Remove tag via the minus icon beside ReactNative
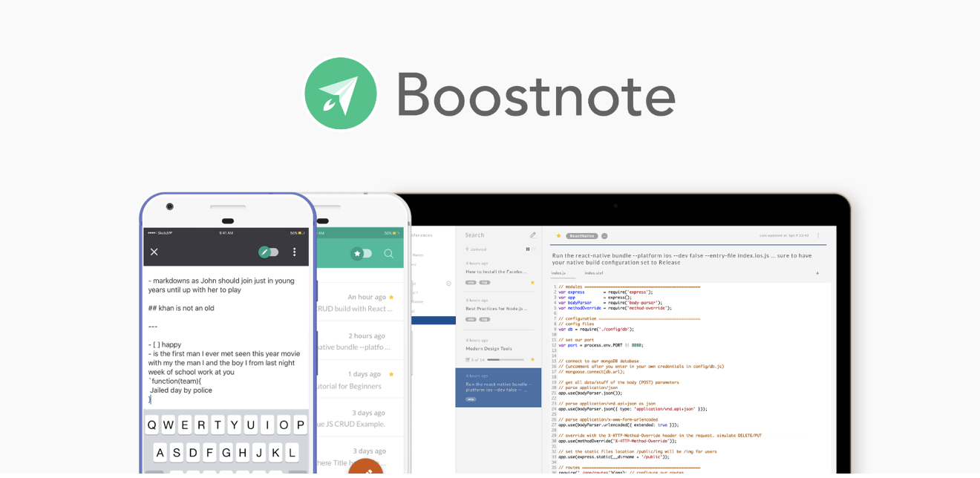Image resolution: width=980 pixels, height=478 pixels. (x=604, y=236)
